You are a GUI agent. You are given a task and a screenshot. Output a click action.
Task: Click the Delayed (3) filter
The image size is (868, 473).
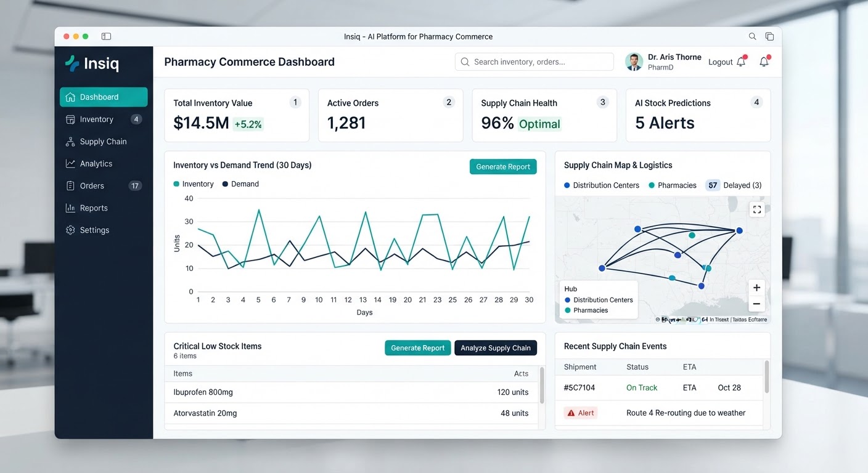coord(743,185)
